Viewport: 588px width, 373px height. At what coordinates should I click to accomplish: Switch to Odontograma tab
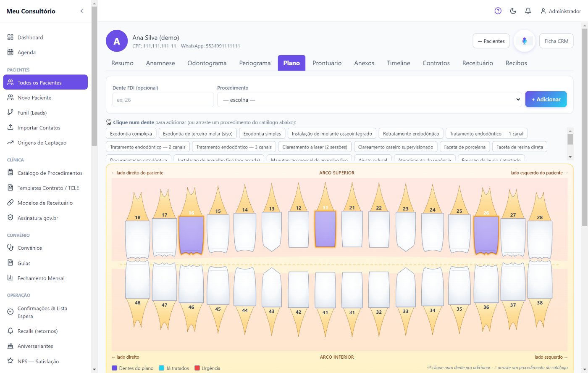tap(207, 63)
